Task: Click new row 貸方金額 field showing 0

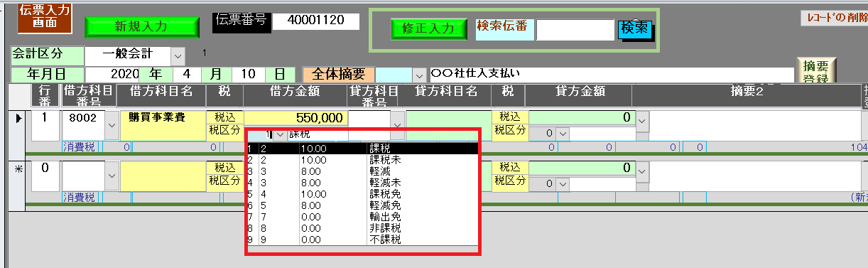Action: [582, 168]
